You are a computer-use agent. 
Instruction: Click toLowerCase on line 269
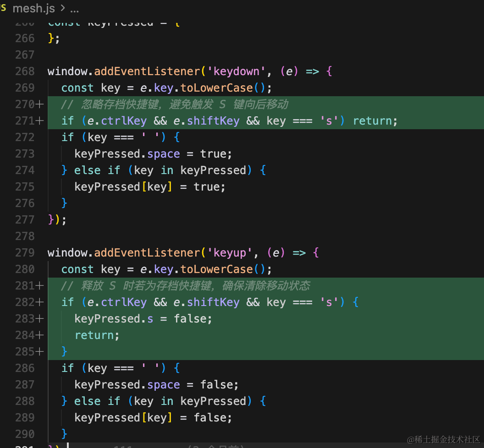click(216, 88)
